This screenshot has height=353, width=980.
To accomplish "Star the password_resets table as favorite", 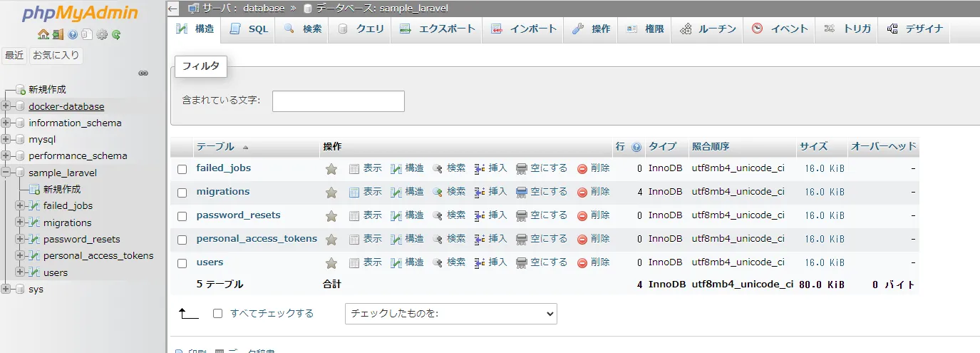I will pyautogui.click(x=331, y=216).
